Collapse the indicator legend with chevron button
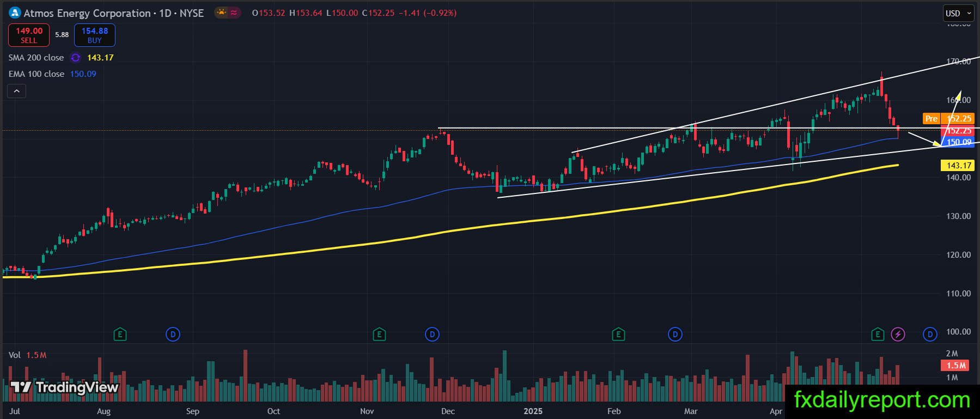This screenshot has width=980, height=419. 17,91
